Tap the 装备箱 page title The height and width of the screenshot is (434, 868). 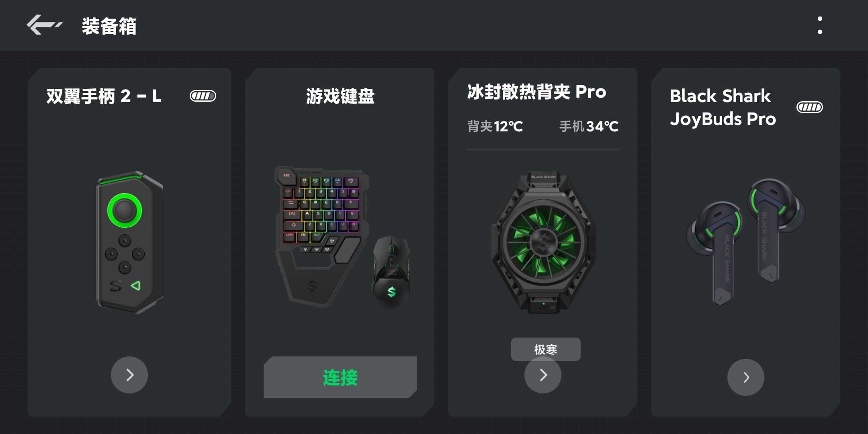click(x=109, y=27)
